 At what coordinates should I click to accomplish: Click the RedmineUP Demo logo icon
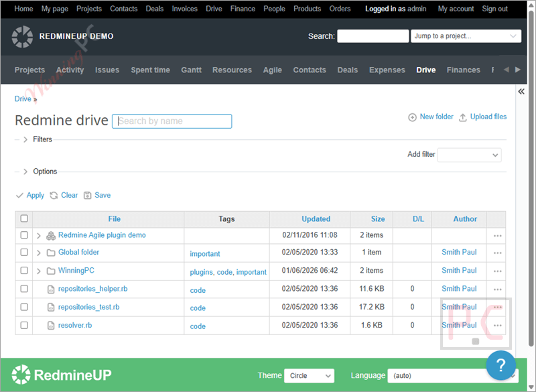click(x=22, y=37)
